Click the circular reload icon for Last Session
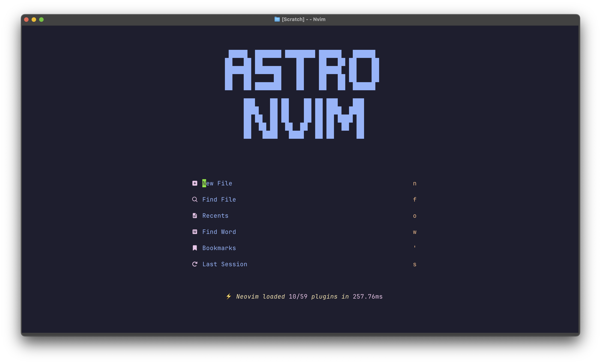The height and width of the screenshot is (364, 601). click(194, 264)
